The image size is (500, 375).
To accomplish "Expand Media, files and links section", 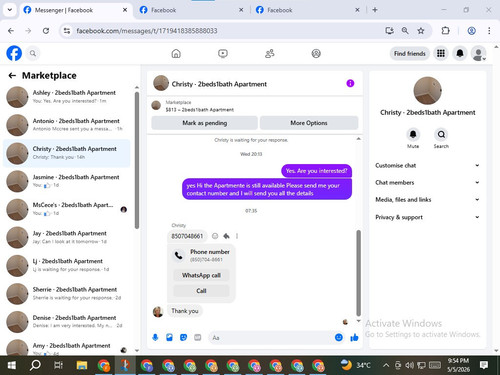I will [x=427, y=200].
